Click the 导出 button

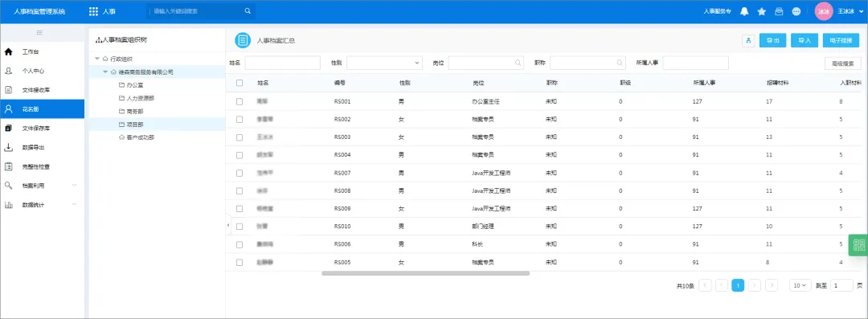(773, 40)
